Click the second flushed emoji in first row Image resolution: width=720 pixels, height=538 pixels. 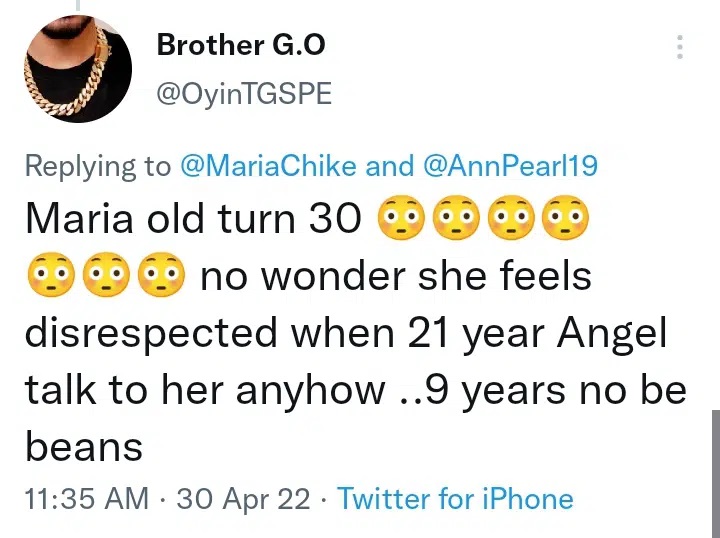click(455, 218)
